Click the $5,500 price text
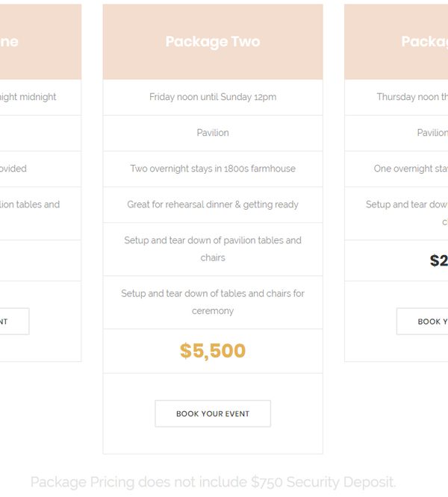448x497 pixels. tap(213, 351)
